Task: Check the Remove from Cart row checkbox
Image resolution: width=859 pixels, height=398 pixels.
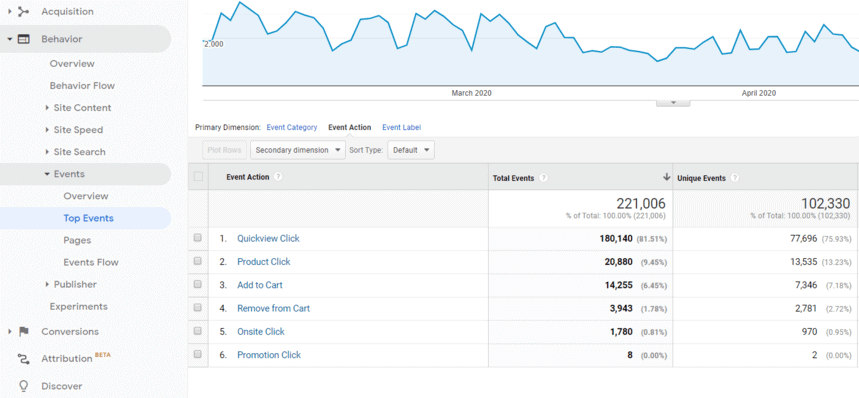Action: [198, 308]
